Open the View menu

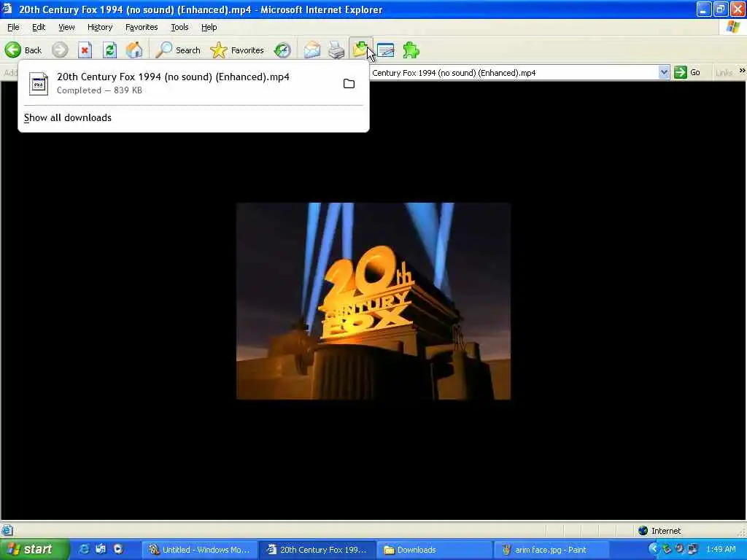(66, 27)
